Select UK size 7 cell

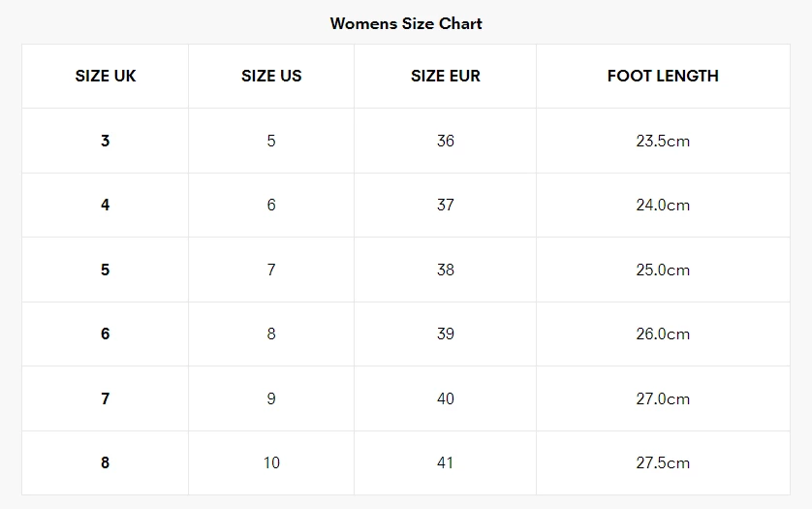106,398
